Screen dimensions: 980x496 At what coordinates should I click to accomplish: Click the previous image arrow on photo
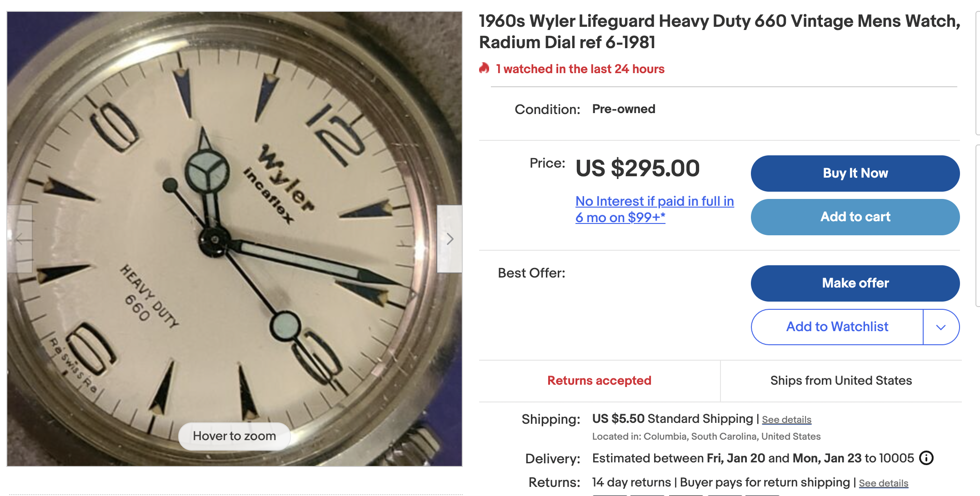click(x=20, y=239)
